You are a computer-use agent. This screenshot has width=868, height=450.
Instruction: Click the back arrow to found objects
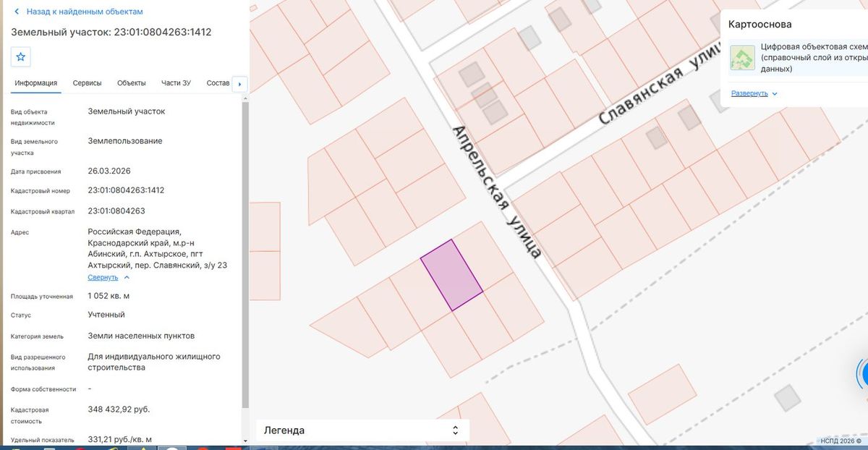17,12
